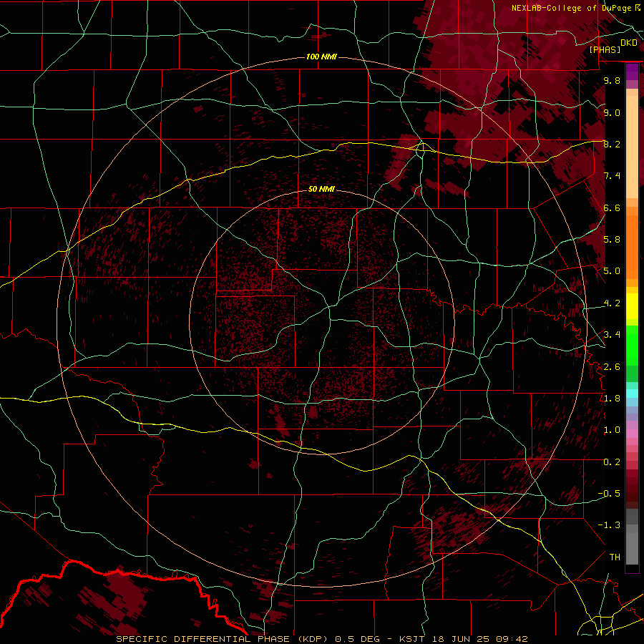Click the 6.6 value on color scale
The image size is (644, 644).
coord(612,208)
